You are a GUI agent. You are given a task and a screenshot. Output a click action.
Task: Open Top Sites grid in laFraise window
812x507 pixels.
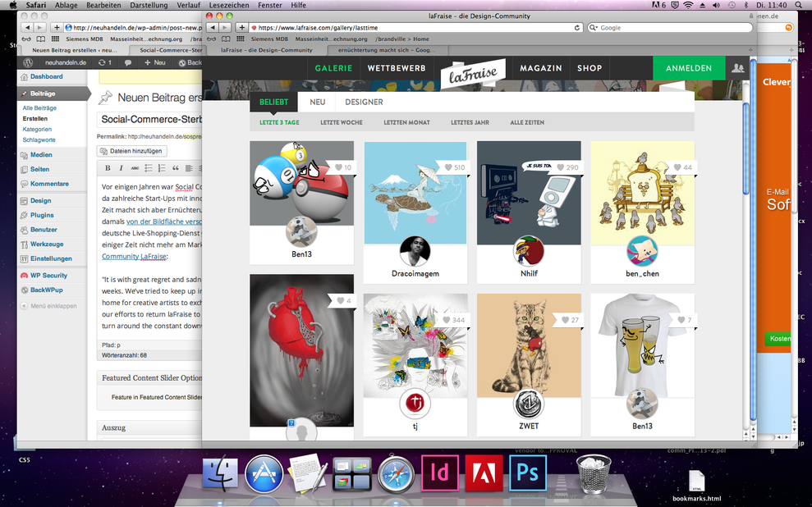tap(241, 39)
